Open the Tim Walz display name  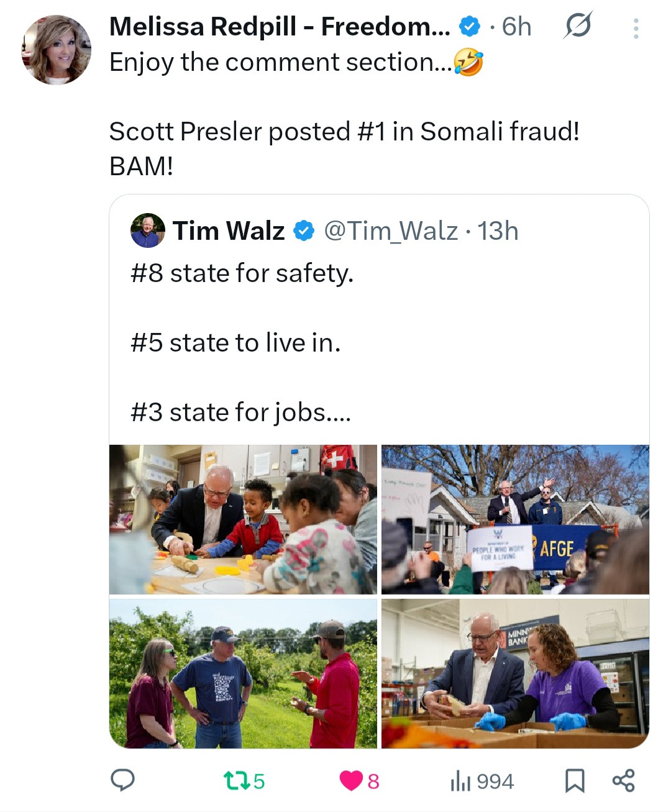click(x=228, y=231)
